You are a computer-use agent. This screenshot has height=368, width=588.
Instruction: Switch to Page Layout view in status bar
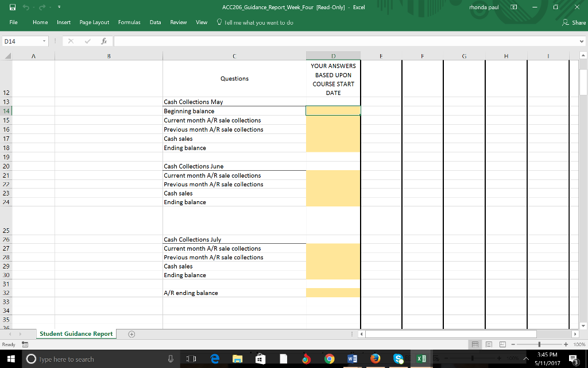tap(489, 344)
